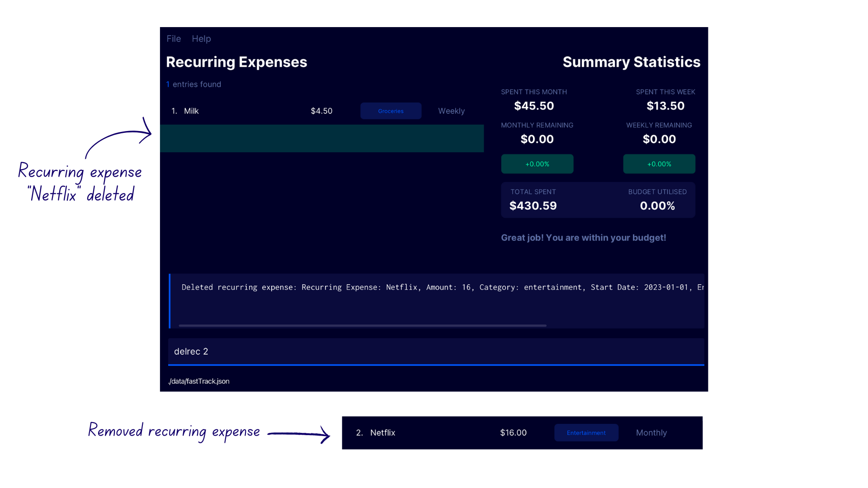Click the 1 entries found label
The width and height of the screenshot is (868, 488).
click(193, 84)
